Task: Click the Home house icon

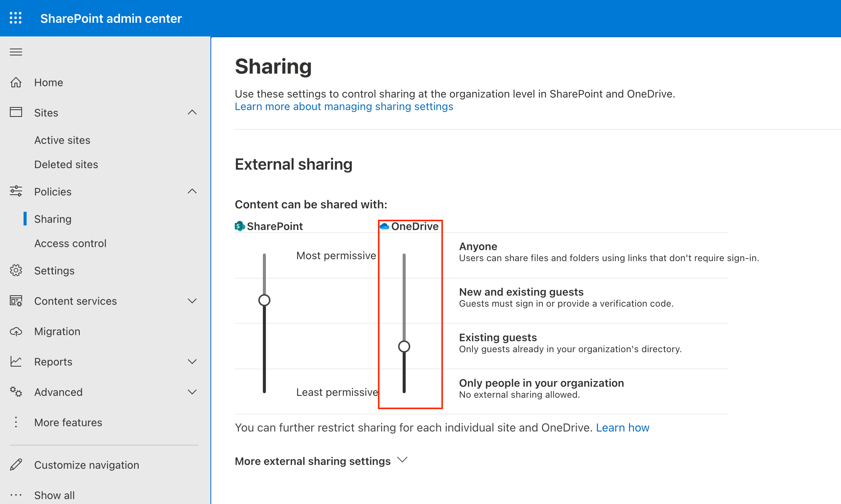Action: click(x=16, y=82)
